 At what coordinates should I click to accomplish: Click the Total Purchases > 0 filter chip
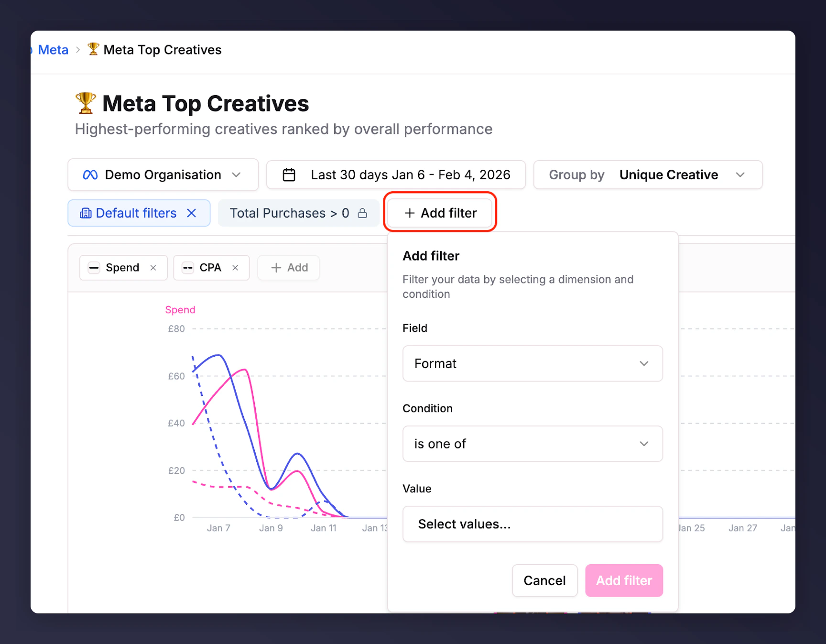(298, 213)
